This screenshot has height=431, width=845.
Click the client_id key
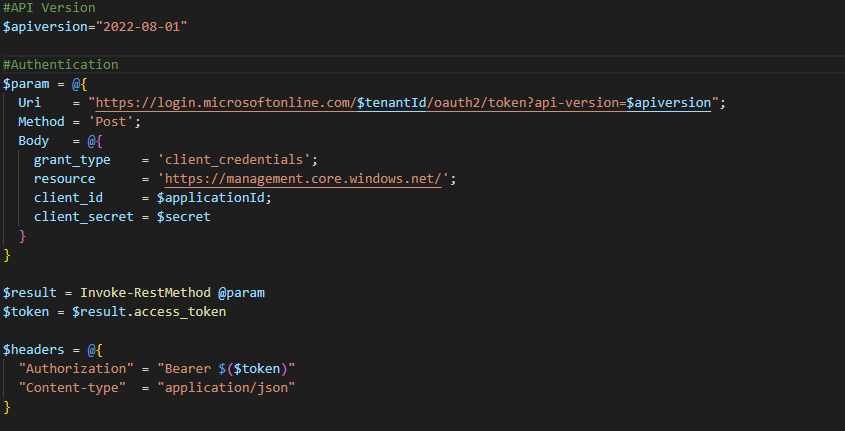tap(68, 198)
